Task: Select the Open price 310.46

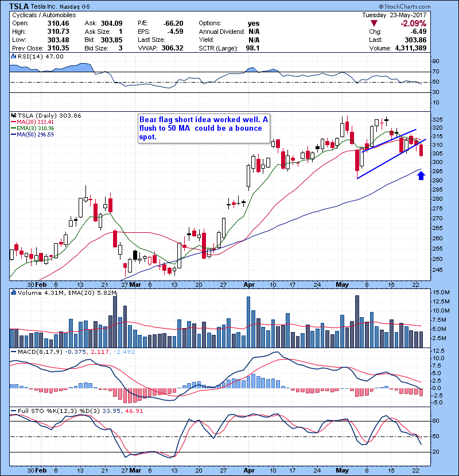Action: (x=58, y=24)
